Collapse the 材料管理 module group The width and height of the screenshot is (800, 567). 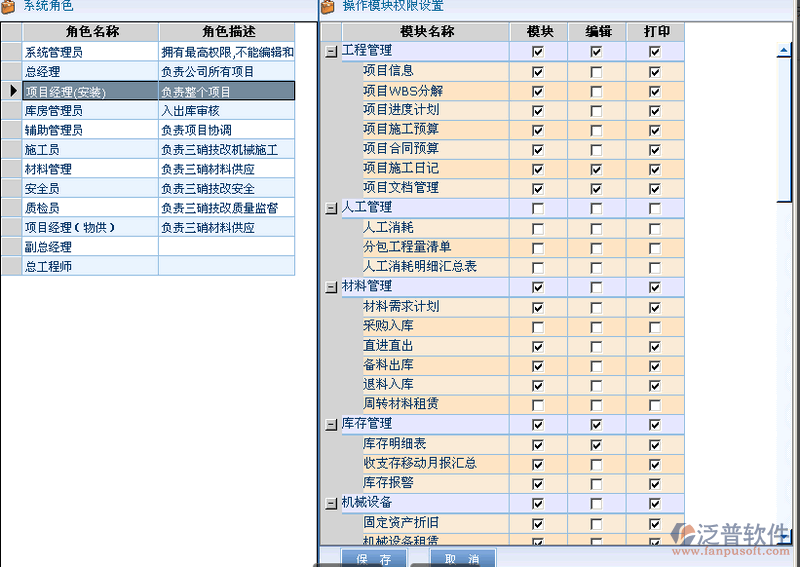(x=331, y=287)
